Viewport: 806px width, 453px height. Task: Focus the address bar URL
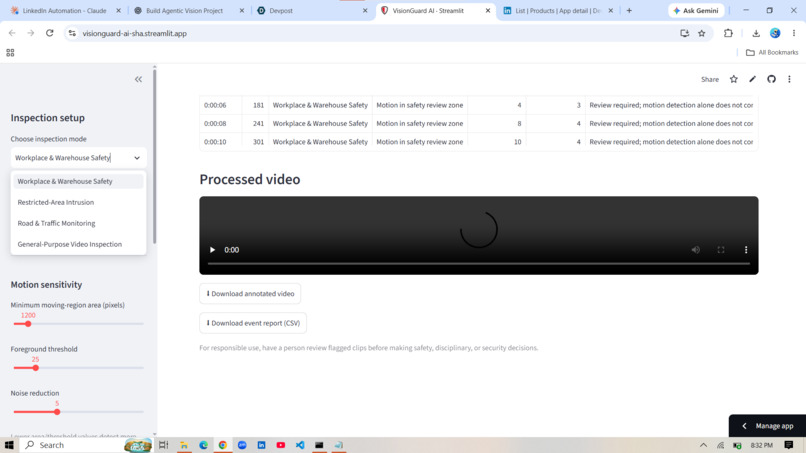[x=135, y=33]
